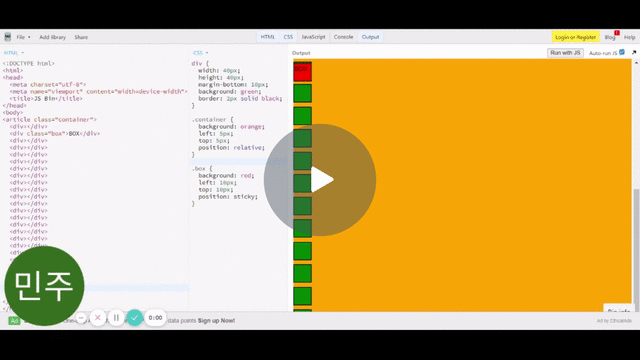The height and width of the screenshot is (360, 640).
Task: Click the JS Bin logo icon
Action: (x=7, y=37)
